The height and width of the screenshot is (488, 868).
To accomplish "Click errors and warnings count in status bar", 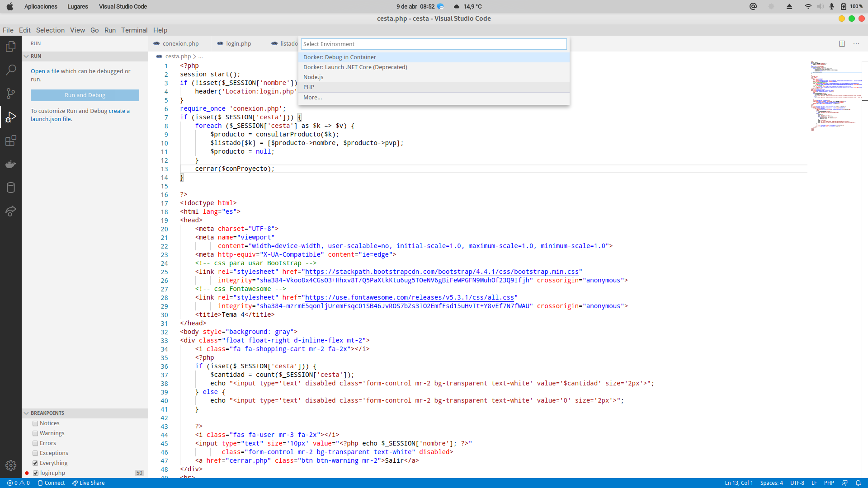I will (19, 483).
